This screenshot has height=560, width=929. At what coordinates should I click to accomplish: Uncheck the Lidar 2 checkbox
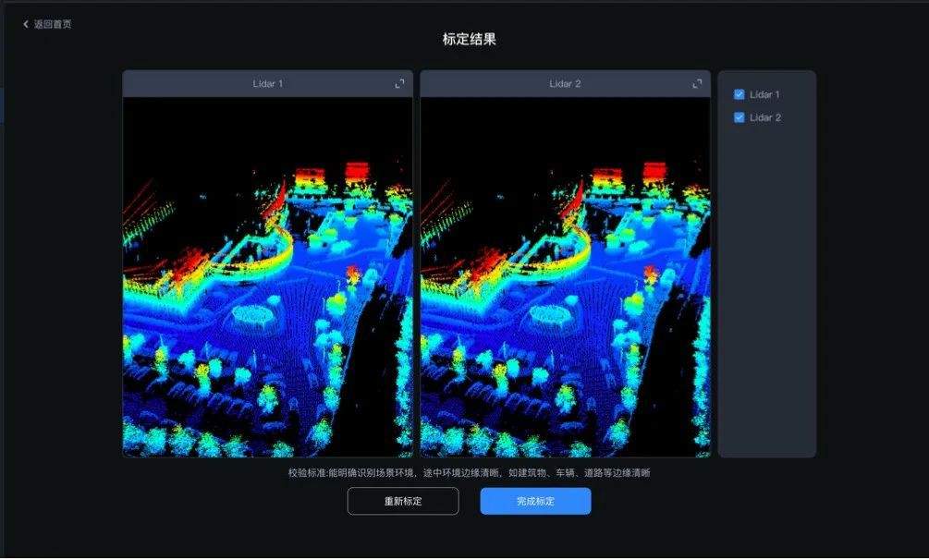click(740, 117)
